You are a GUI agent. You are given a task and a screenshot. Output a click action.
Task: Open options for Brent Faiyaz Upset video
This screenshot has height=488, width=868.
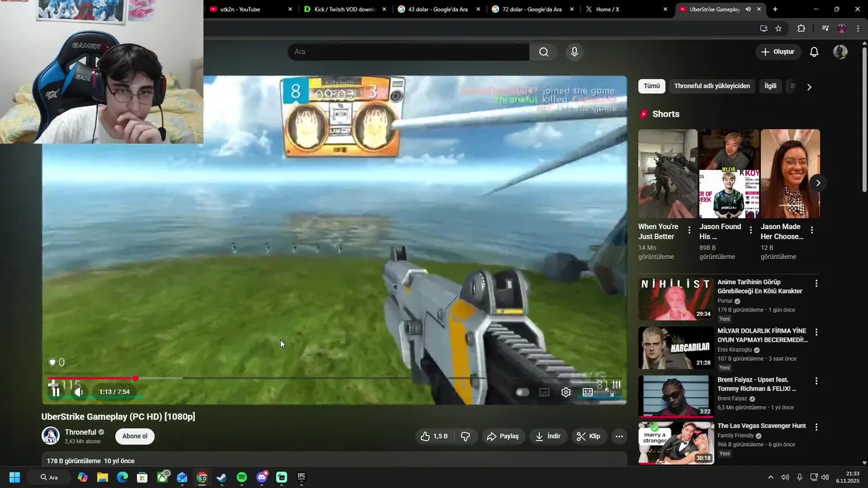(816, 381)
